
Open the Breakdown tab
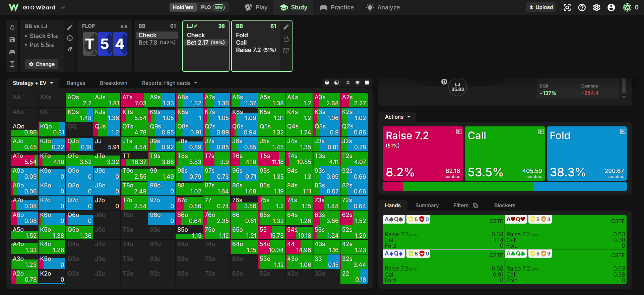(x=114, y=83)
